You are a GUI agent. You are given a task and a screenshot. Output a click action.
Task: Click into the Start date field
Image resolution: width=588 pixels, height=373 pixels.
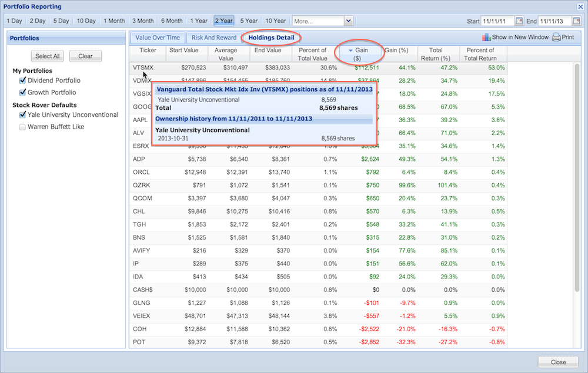(x=497, y=21)
